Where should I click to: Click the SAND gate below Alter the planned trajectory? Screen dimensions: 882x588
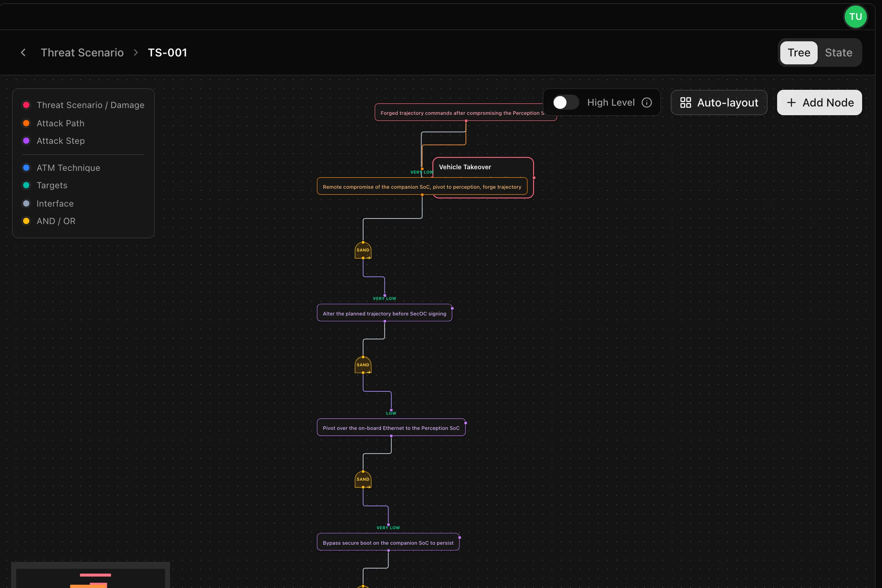[363, 365]
